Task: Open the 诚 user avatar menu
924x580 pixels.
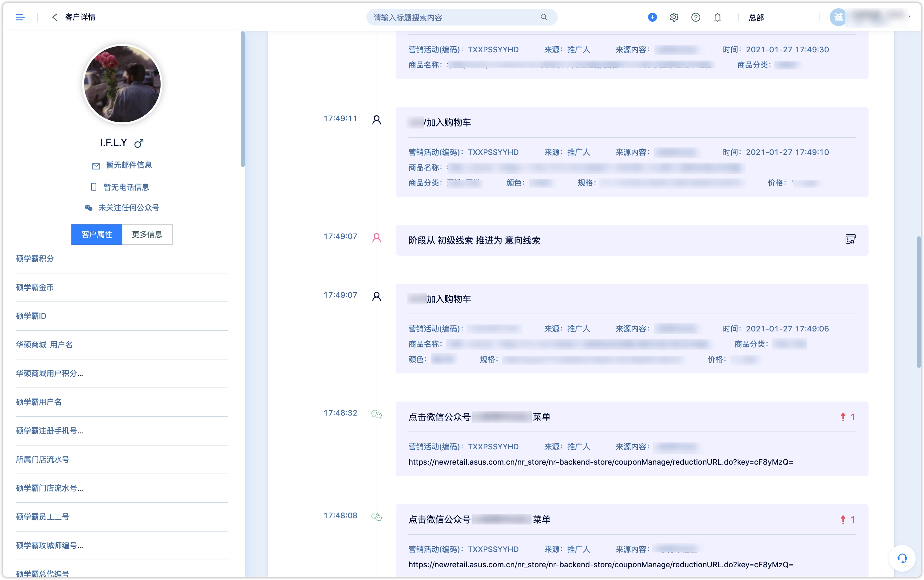Action: tap(838, 17)
